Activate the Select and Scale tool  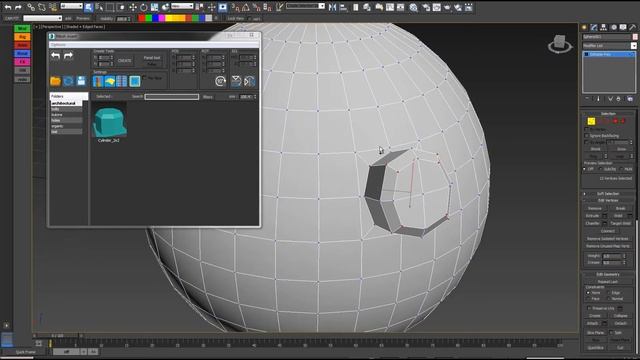coord(154,7)
